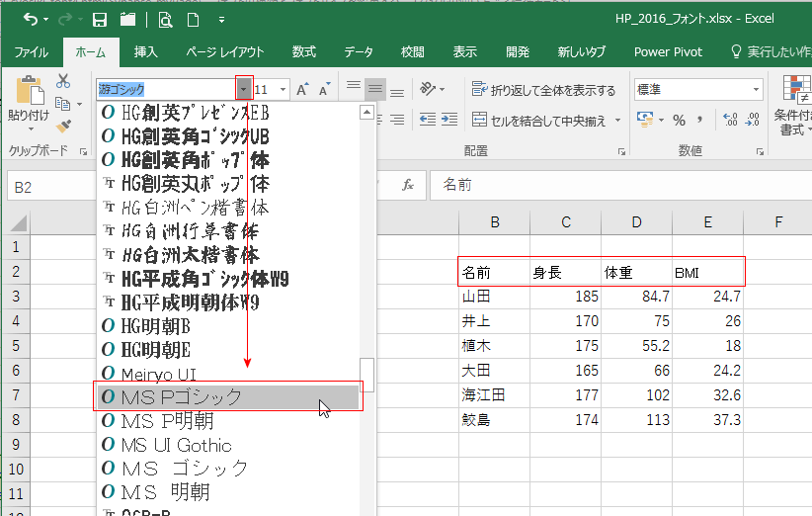Toggle top vertical alignment button
This screenshot has height=516, width=812.
click(353, 90)
